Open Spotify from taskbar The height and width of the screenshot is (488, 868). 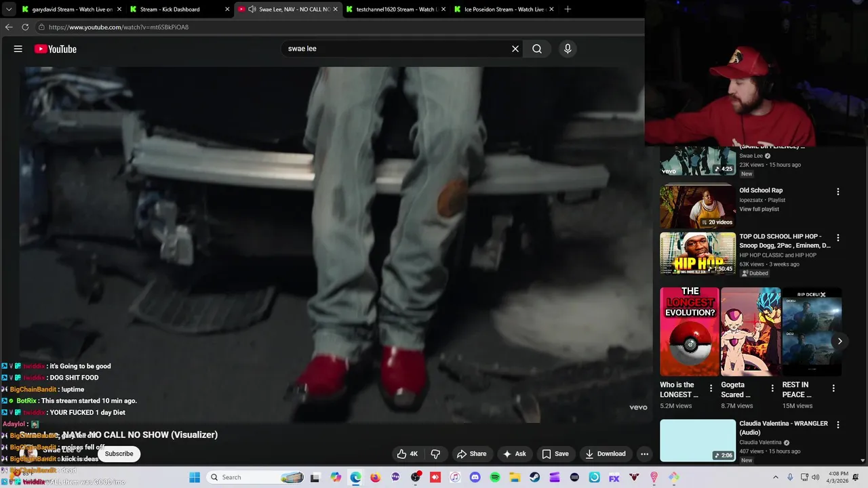coord(495,478)
